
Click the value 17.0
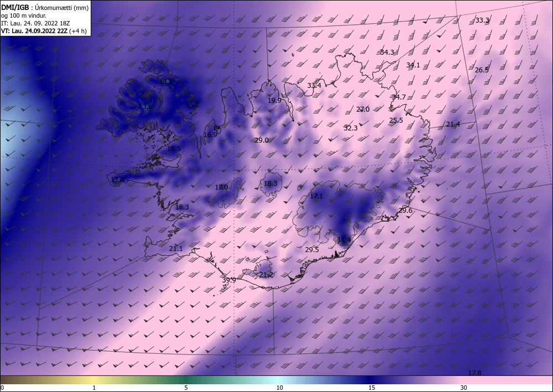coord(222,187)
